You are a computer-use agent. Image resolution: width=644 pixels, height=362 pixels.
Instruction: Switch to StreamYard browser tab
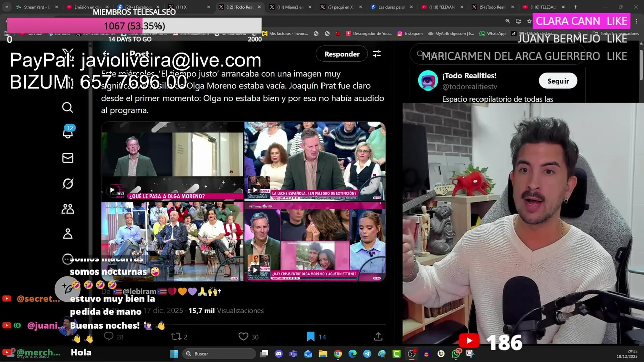[37, 7]
